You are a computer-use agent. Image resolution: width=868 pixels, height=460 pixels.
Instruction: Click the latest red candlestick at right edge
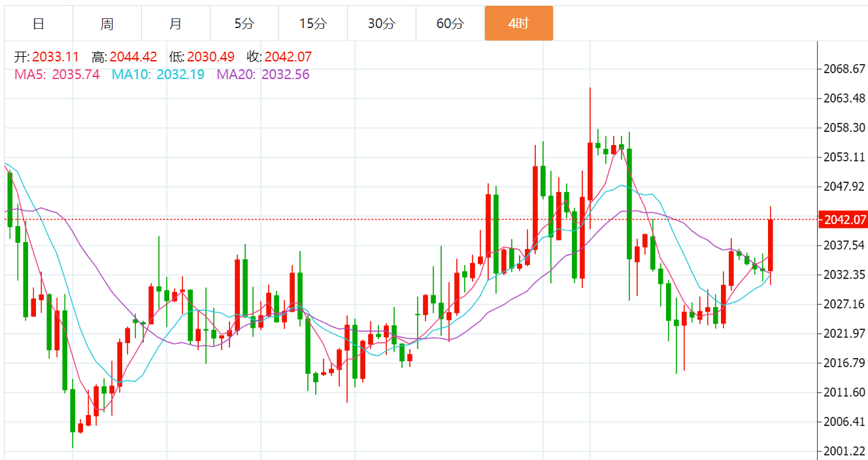(x=771, y=245)
